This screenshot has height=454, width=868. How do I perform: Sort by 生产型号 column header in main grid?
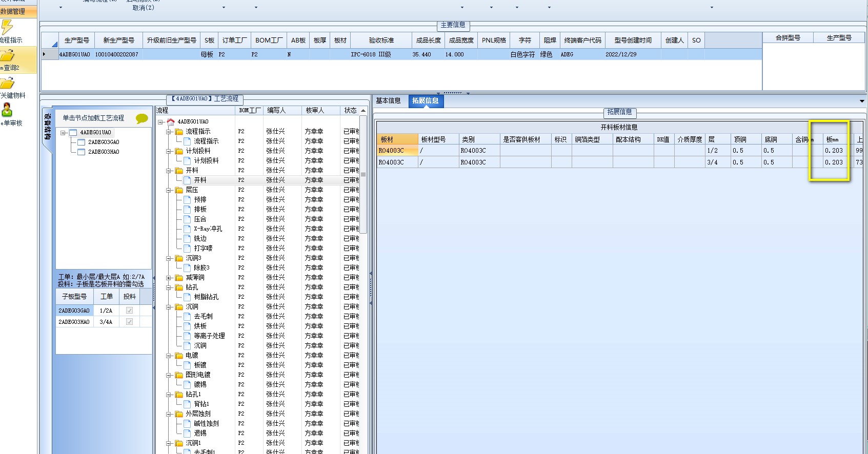[x=77, y=40]
